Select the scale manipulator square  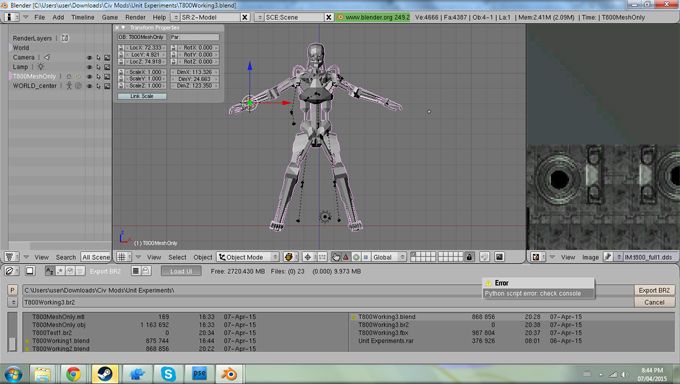coord(366,257)
